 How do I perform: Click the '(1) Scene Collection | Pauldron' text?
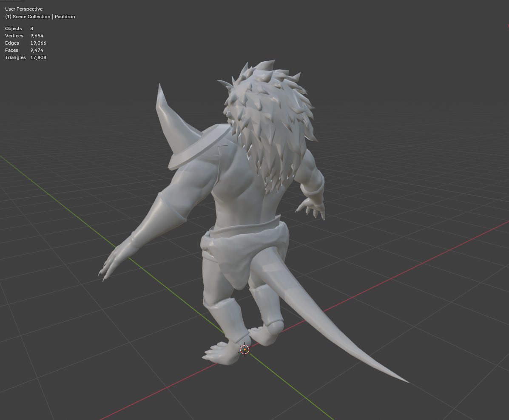tap(40, 17)
